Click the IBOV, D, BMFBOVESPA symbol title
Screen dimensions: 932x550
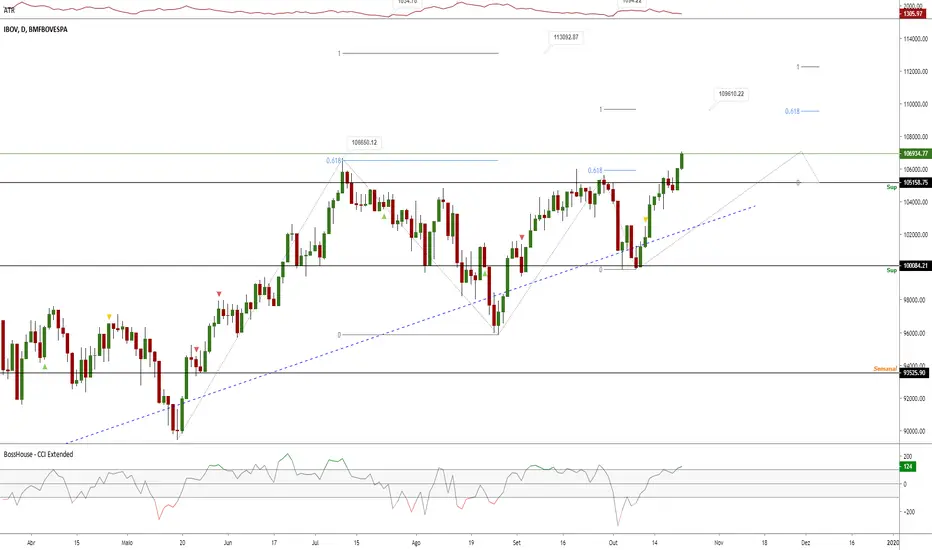pyautogui.click(x=36, y=29)
